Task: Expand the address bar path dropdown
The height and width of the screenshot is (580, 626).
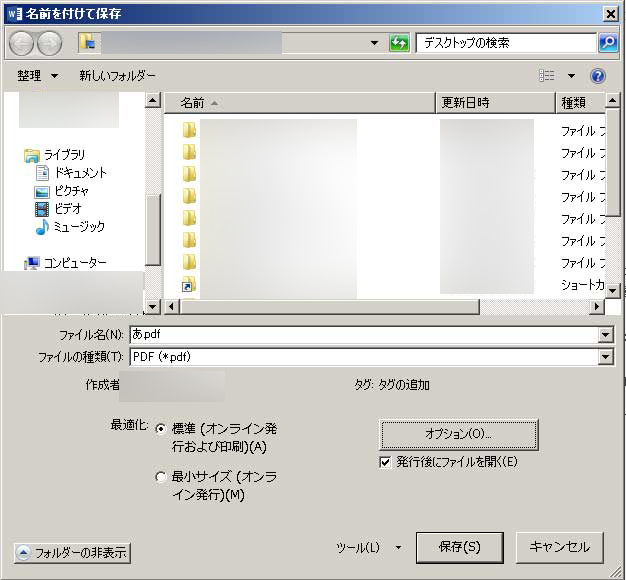Action: coord(374,43)
